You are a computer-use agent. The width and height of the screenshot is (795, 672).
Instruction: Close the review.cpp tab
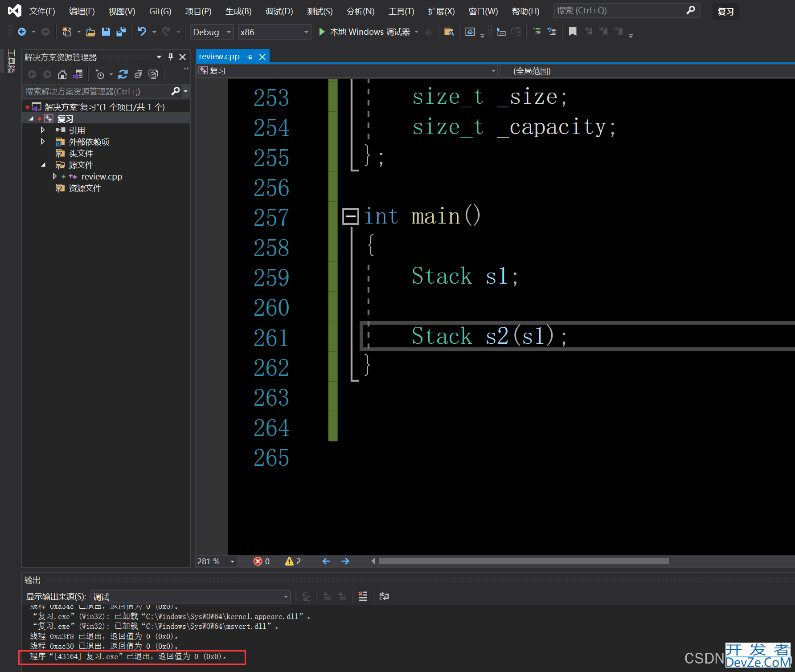[x=262, y=57]
